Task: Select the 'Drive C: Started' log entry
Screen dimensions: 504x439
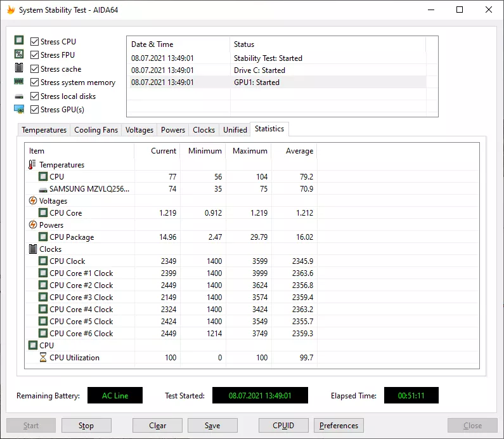Action: coord(276,70)
